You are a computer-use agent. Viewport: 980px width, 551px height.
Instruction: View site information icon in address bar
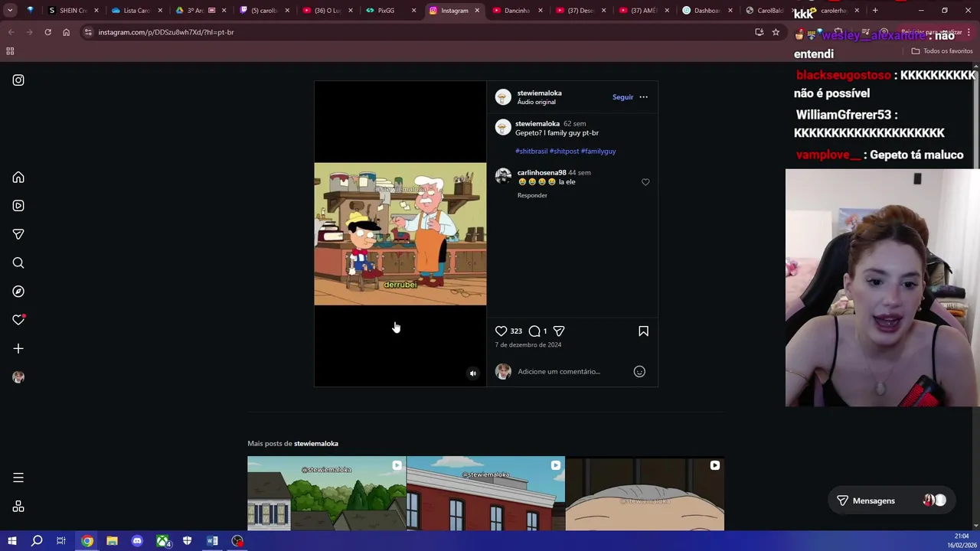[88, 32]
